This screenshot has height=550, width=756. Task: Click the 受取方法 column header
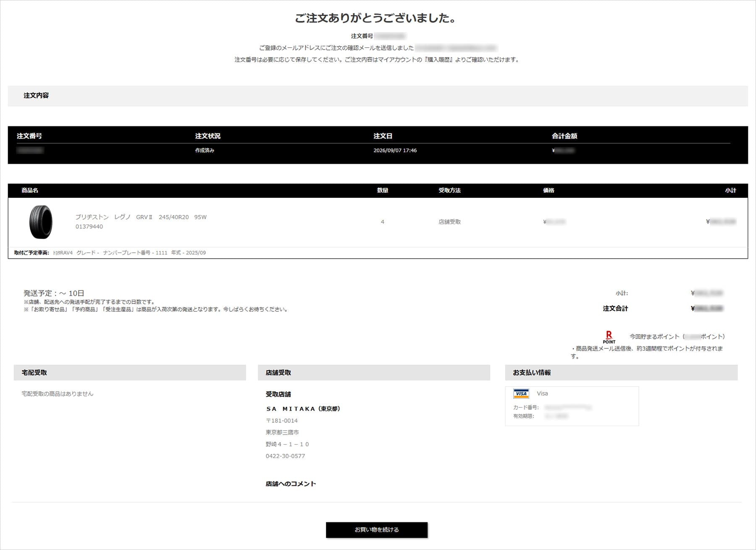(449, 190)
